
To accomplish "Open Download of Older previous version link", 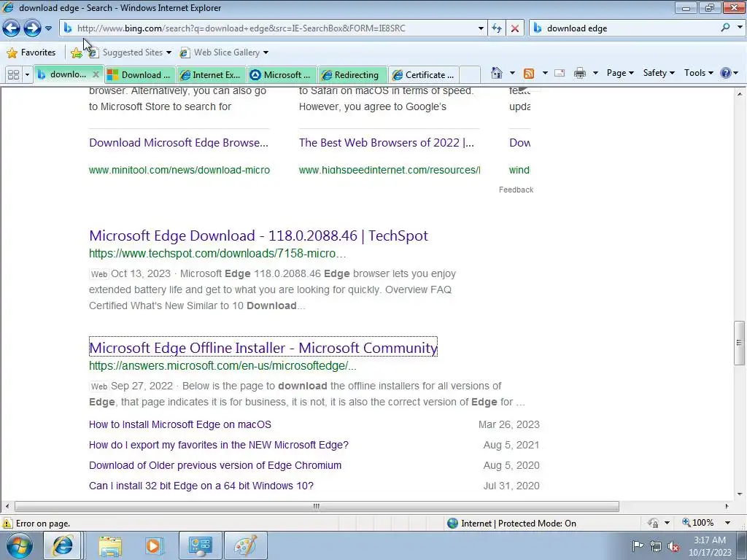I will pyautogui.click(x=215, y=465).
